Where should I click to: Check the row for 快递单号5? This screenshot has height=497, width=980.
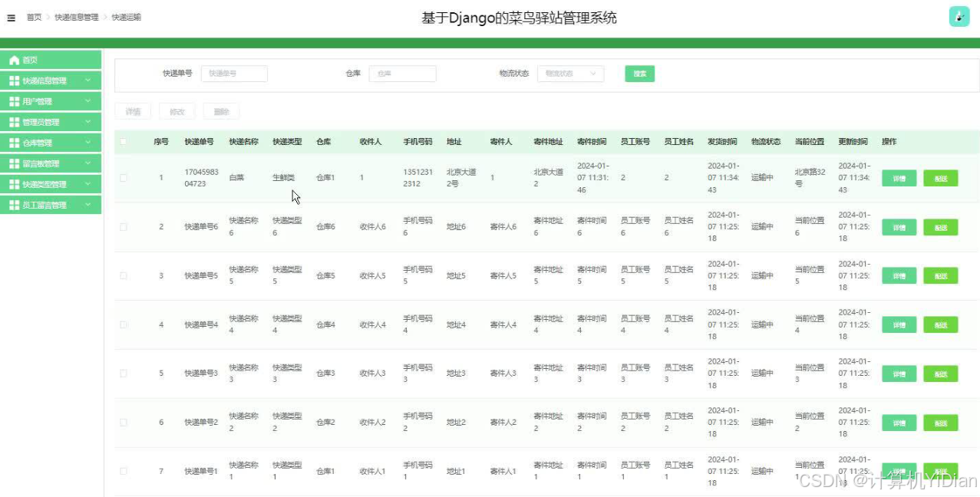(x=124, y=275)
